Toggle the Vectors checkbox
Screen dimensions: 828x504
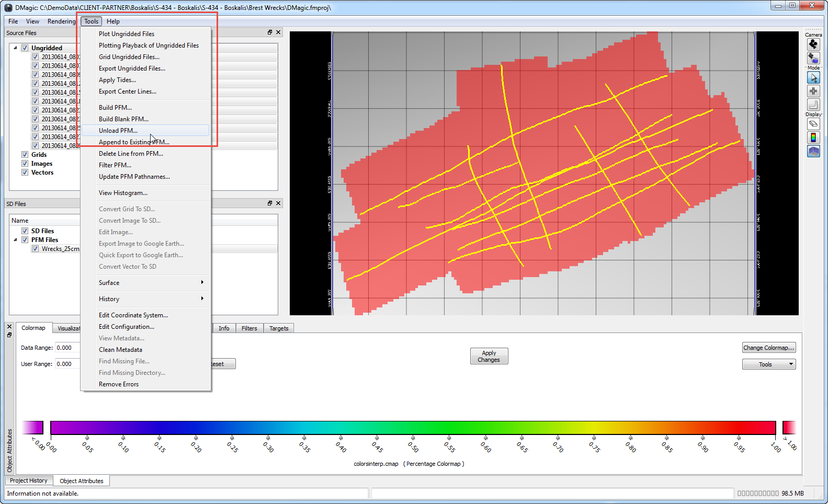[x=25, y=173]
